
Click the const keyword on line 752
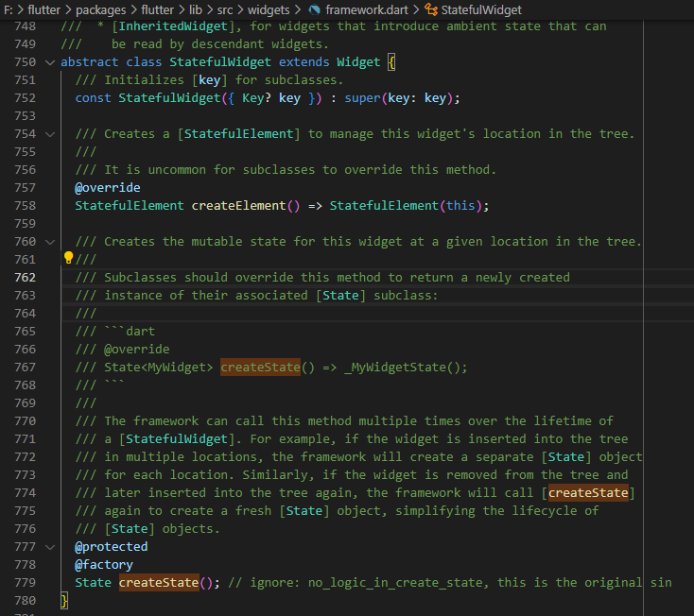pyautogui.click(x=93, y=98)
